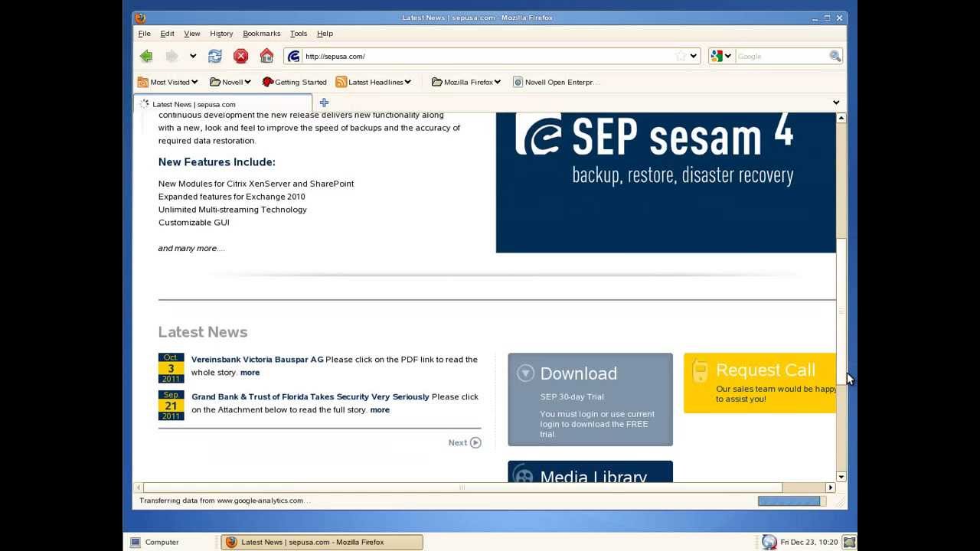Select the Latest News | sepusa.com tab
This screenshot has height=551, width=980.
[x=224, y=103]
